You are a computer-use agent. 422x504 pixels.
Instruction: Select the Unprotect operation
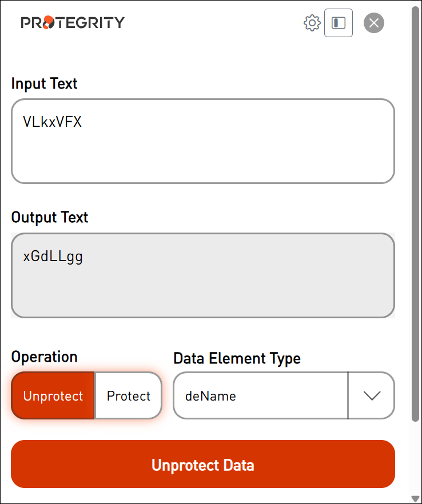point(53,396)
